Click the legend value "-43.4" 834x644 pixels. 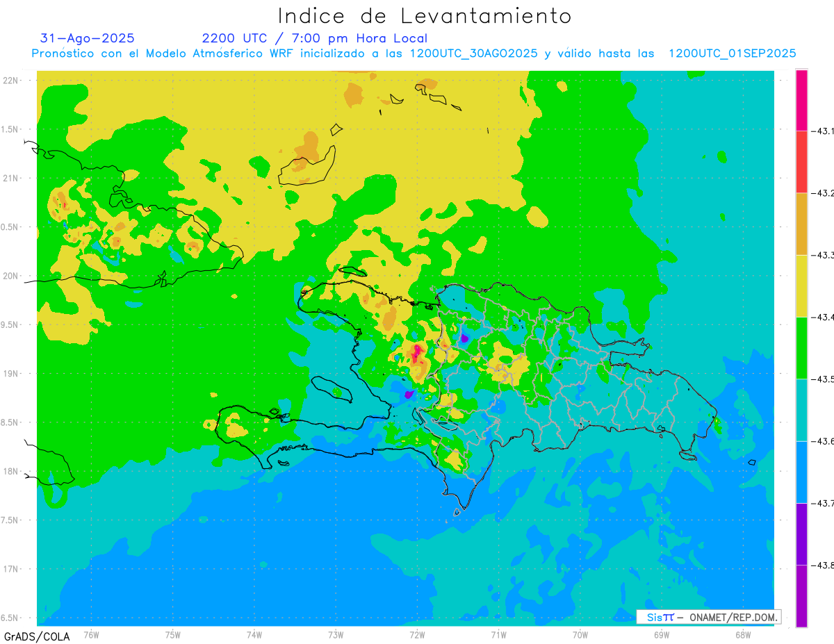click(824, 317)
